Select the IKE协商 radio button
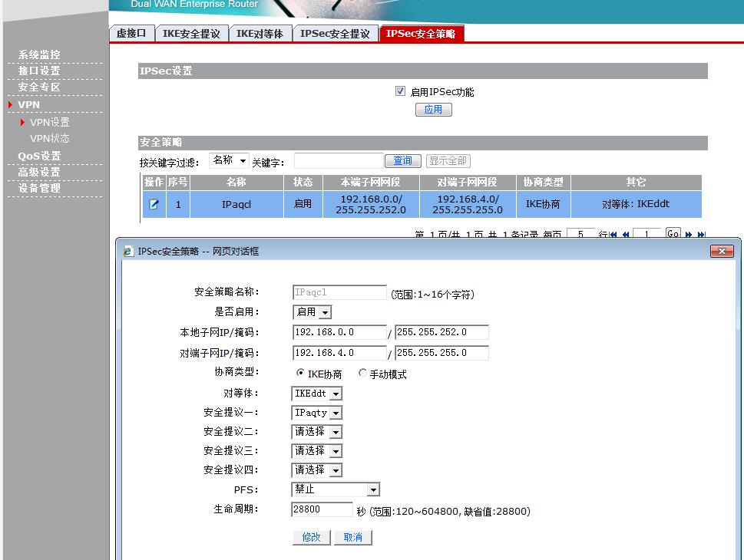This screenshot has height=560, width=744. click(300, 373)
